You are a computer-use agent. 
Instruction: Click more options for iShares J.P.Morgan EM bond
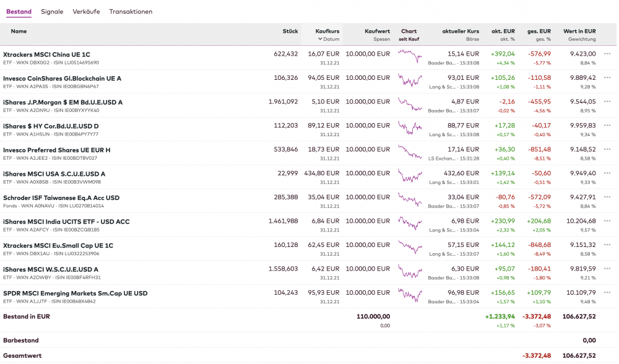[x=607, y=102]
